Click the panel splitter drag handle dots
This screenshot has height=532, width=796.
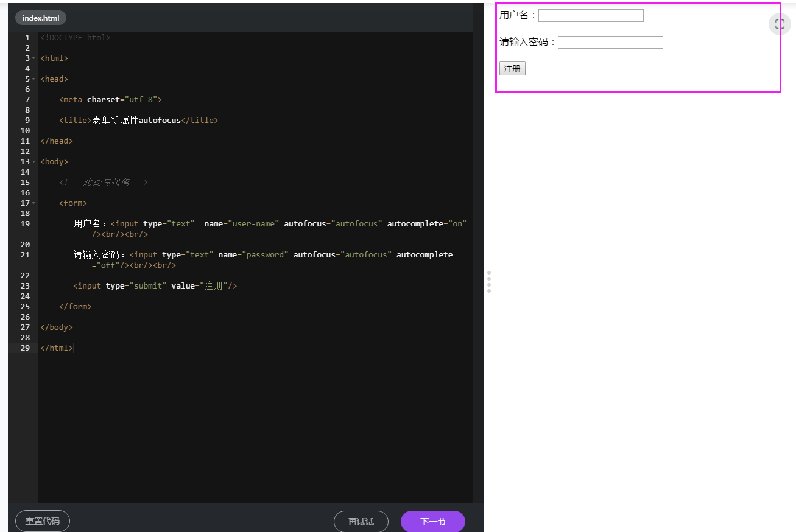pyautogui.click(x=489, y=282)
